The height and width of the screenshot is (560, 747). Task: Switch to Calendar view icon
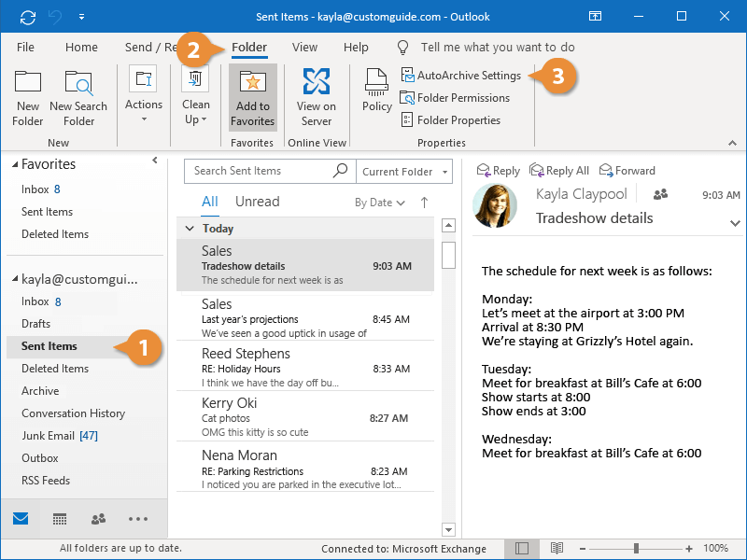(x=60, y=519)
